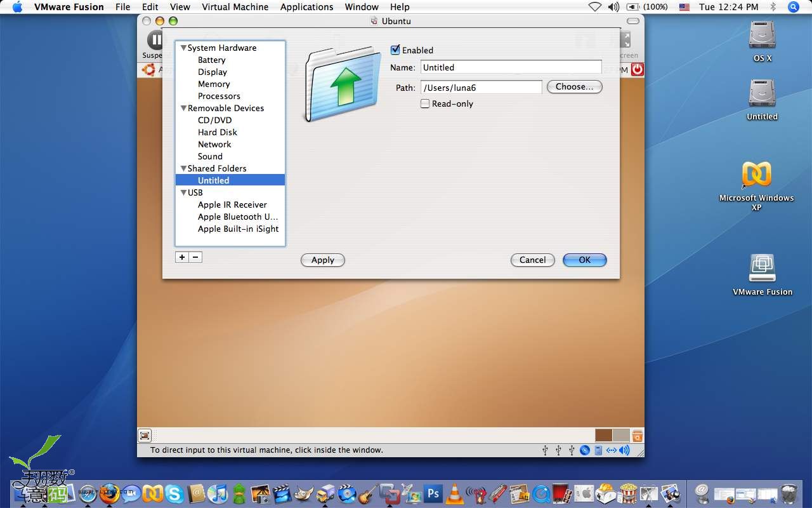The width and height of the screenshot is (812, 508).
Task: Open Skype from the Dock
Action: coord(174,493)
